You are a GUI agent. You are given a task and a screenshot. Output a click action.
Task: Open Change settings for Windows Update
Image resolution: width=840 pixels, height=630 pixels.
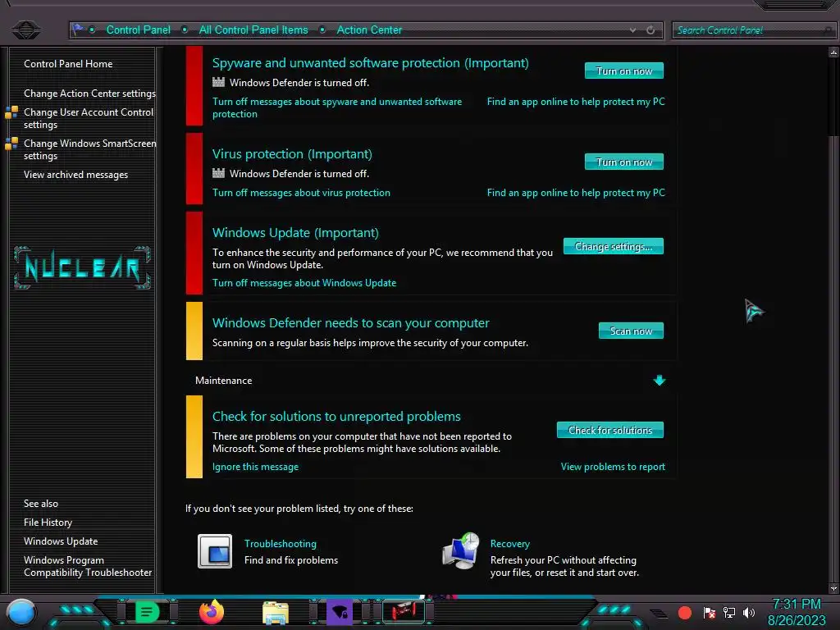tap(614, 246)
